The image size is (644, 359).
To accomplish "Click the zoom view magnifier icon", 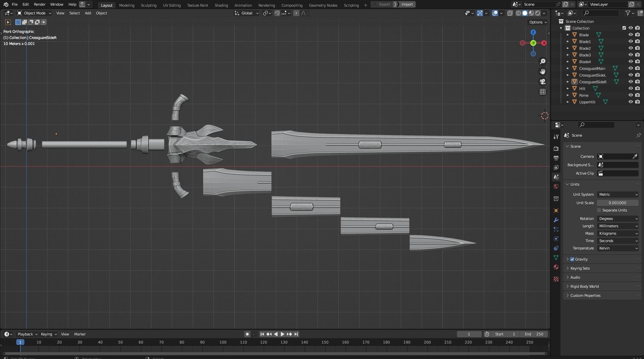I will pos(543,61).
